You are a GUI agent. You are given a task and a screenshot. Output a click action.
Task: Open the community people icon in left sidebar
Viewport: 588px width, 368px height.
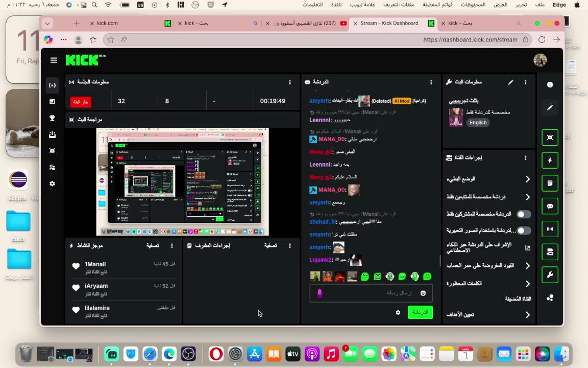(x=52, y=167)
